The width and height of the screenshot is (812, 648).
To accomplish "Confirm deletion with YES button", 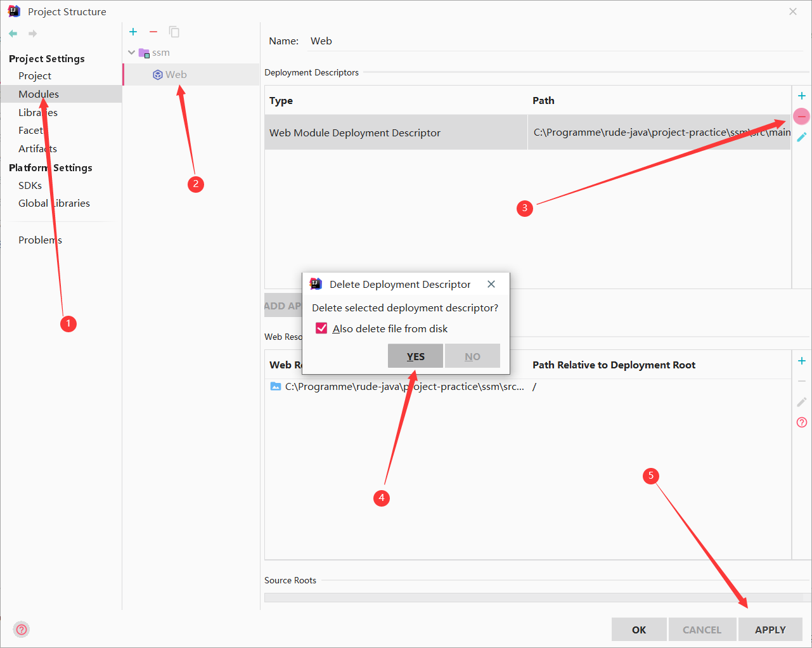I will [415, 356].
